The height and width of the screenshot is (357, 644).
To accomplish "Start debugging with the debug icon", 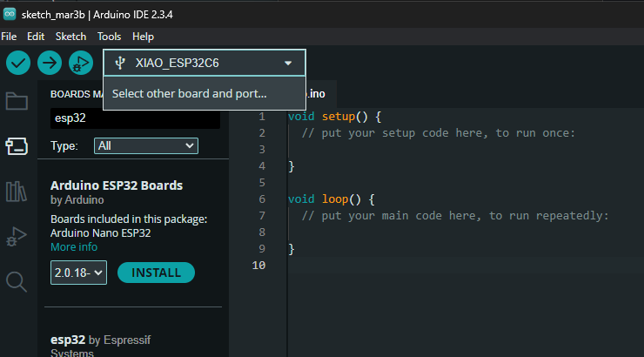I will [x=80, y=63].
